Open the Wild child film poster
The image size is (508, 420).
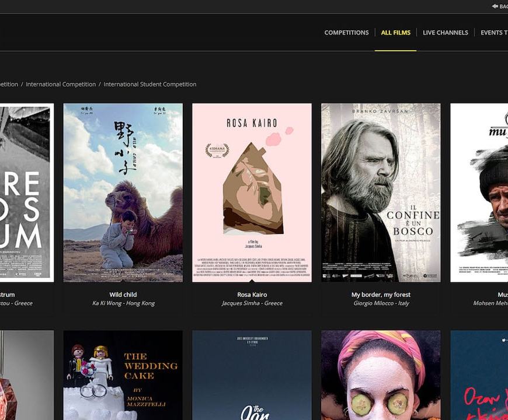coord(123,192)
